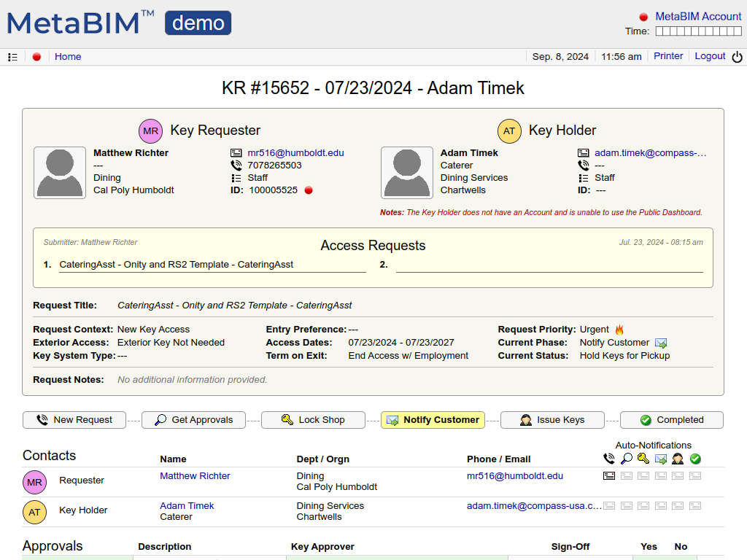This screenshot has height=560, width=747.
Task: Click the green checkmark Auto-Notifications column icon
Action: pyautogui.click(x=695, y=459)
